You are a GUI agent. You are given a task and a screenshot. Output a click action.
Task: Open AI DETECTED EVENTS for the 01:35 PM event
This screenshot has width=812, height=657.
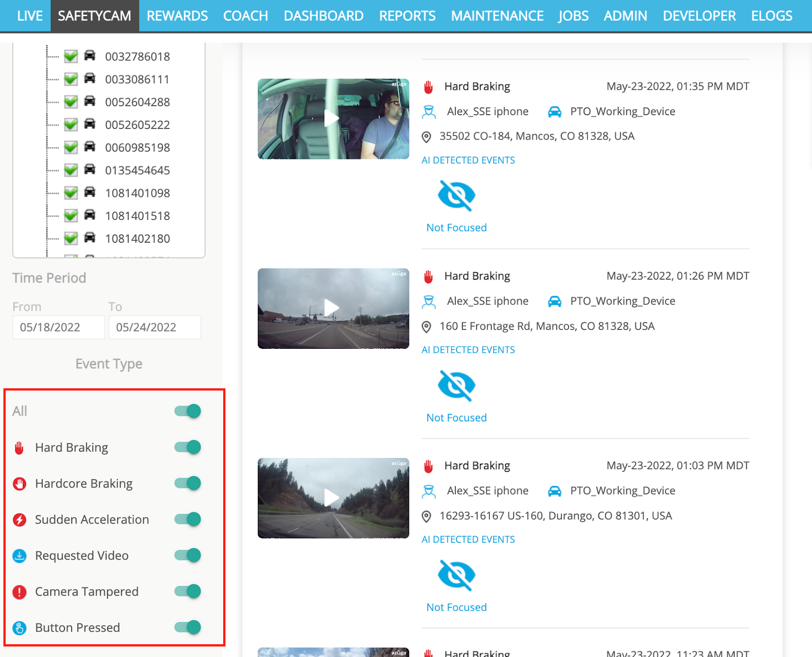coord(468,160)
